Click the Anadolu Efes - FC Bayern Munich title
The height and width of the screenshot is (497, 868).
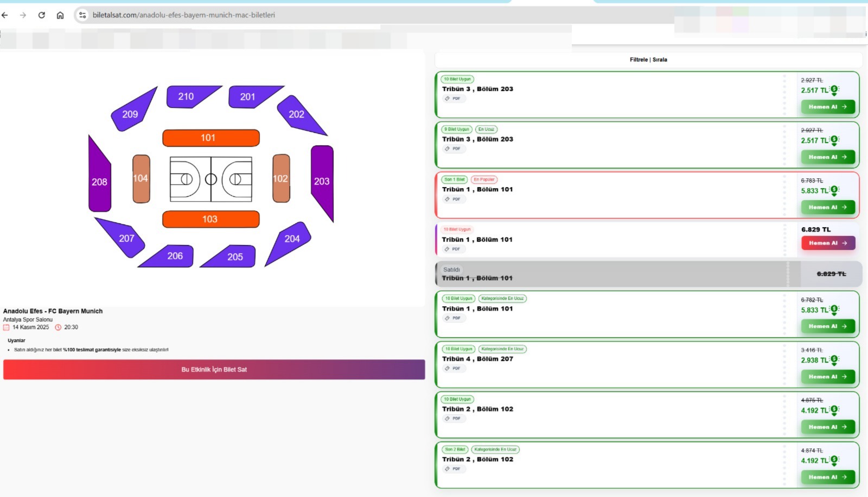(x=53, y=311)
